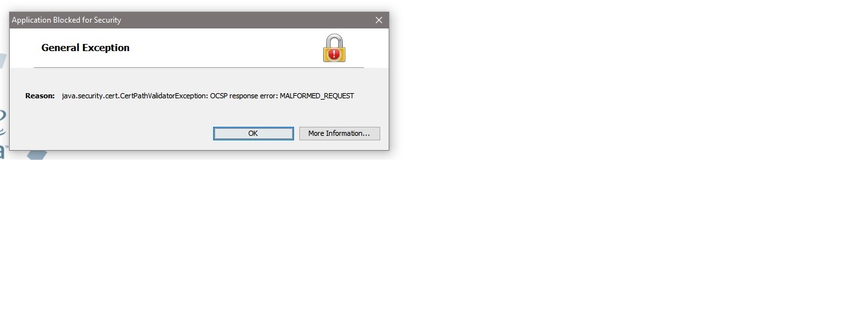Viewport: 868px width, 326px height.
Task: Click the Reason: label
Action: click(40, 96)
